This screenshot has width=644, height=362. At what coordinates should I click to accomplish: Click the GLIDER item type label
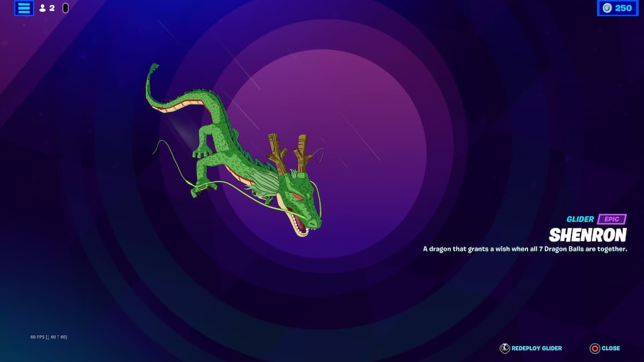tap(580, 219)
